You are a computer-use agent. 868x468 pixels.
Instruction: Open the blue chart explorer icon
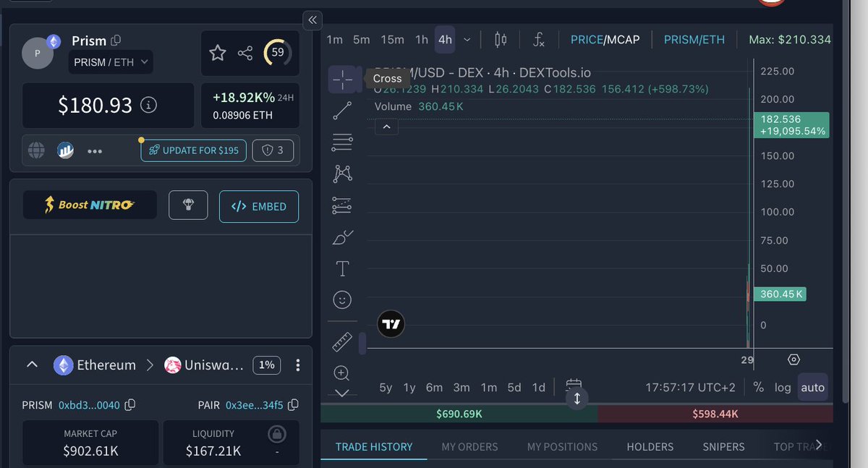65,150
